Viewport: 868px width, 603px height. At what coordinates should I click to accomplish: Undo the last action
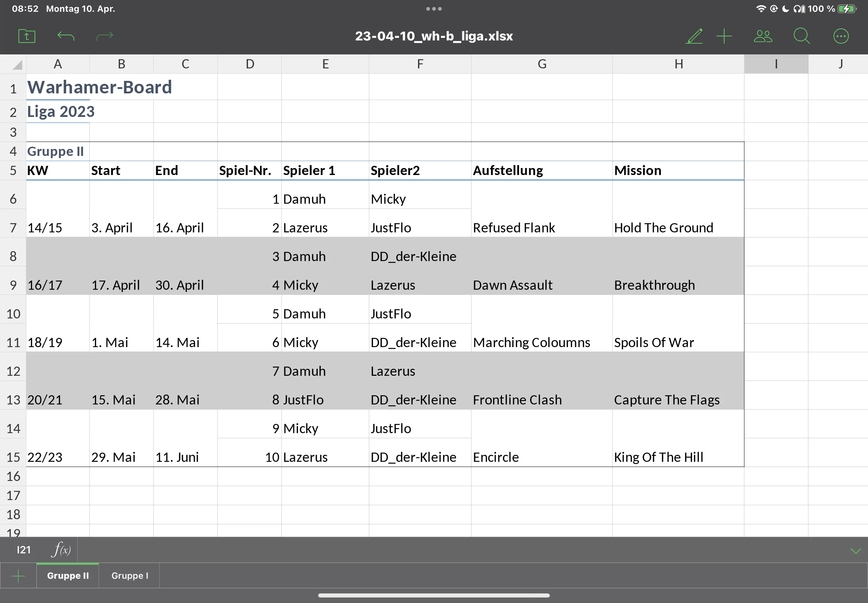point(66,36)
